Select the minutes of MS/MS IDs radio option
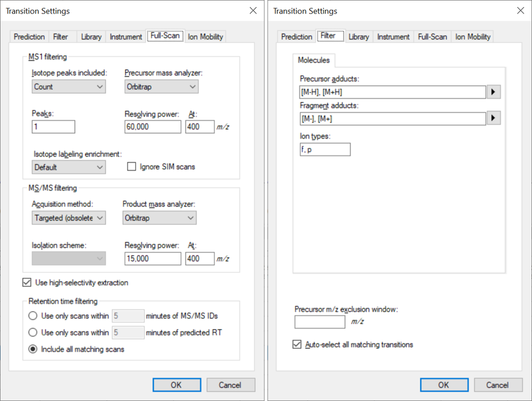 [x=33, y=316]
